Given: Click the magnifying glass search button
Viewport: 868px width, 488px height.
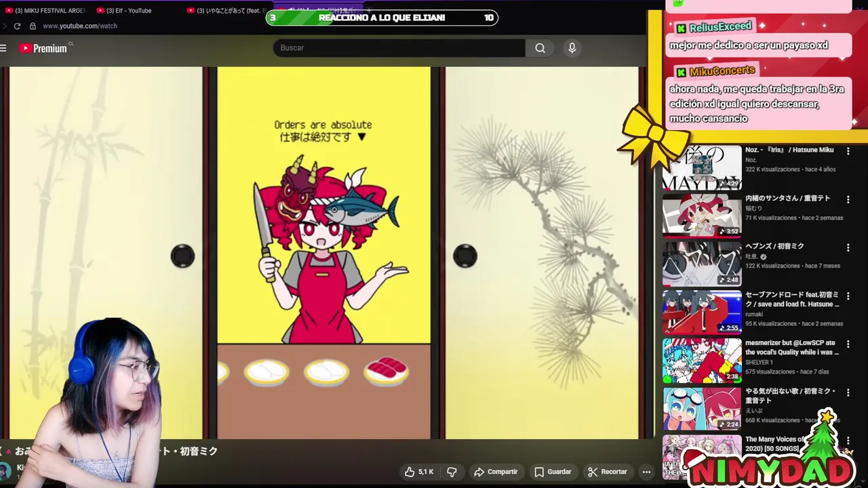Looking at the screenshot, I should [540, 48].
